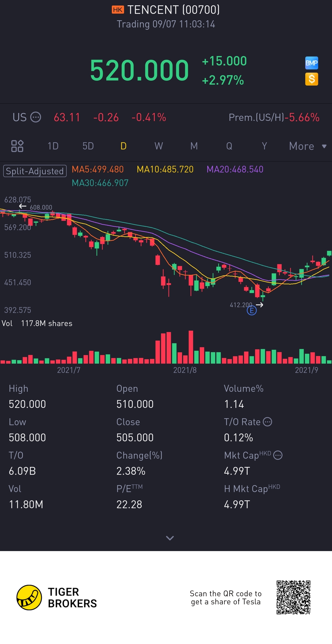Tap the Close value 505.000
Viewport: 332px width, 644px height.
point(135,437)
